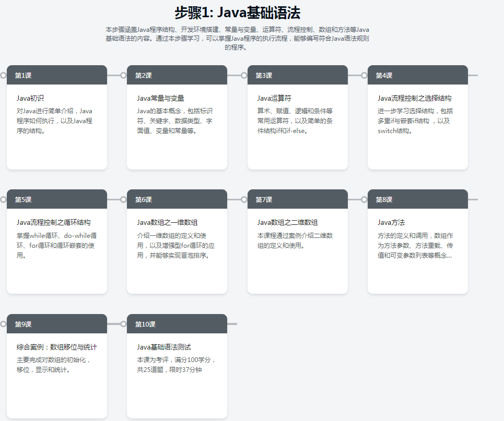Click the 第4课 card header
The image size is (504, 421).
point(417,75)
